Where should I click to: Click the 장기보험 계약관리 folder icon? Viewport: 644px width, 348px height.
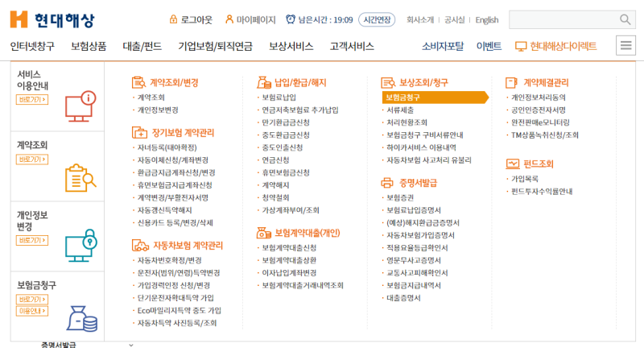click(139, 133)
